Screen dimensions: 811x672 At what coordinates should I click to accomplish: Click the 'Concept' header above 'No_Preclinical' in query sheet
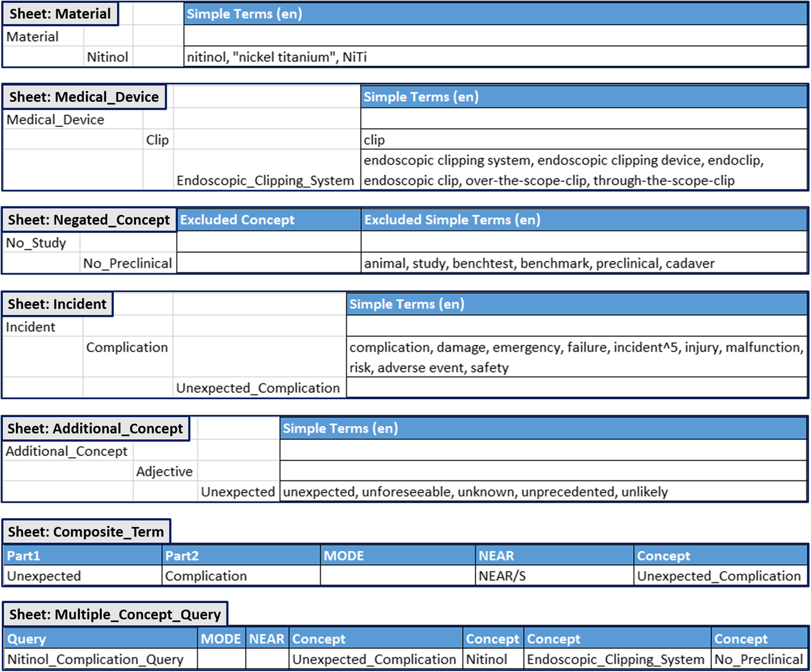[760, 639]
